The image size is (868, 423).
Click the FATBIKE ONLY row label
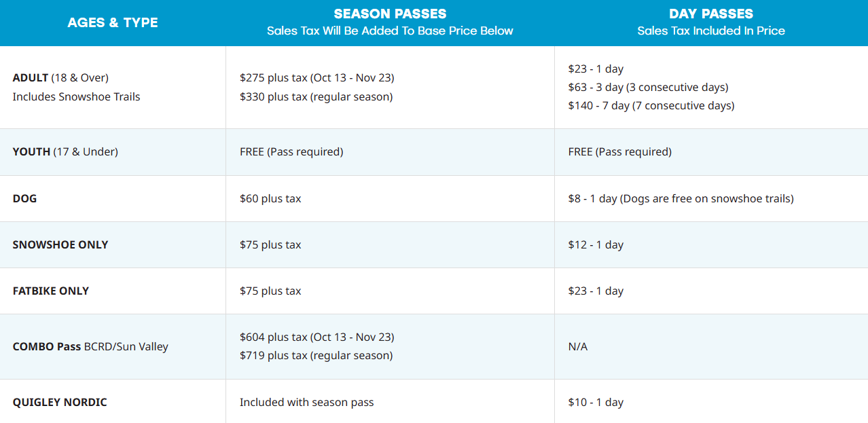[51, 291]
